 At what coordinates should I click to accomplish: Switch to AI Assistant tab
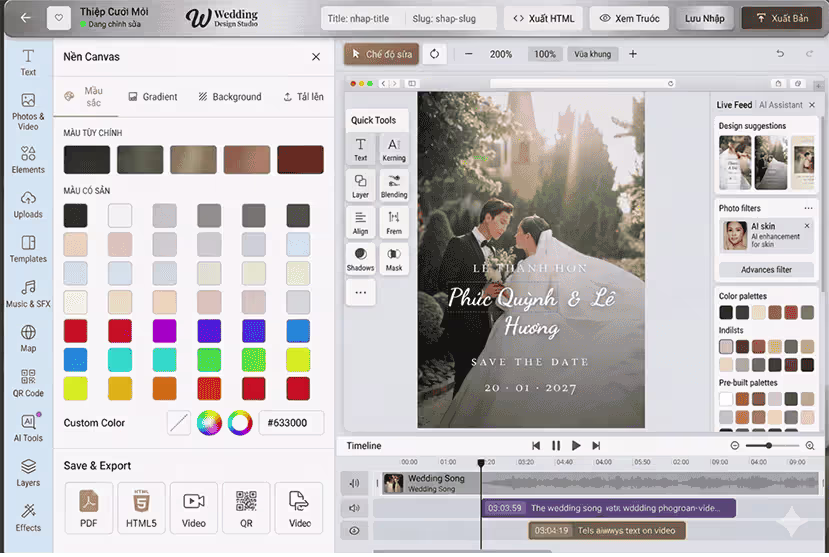point(781,105)
